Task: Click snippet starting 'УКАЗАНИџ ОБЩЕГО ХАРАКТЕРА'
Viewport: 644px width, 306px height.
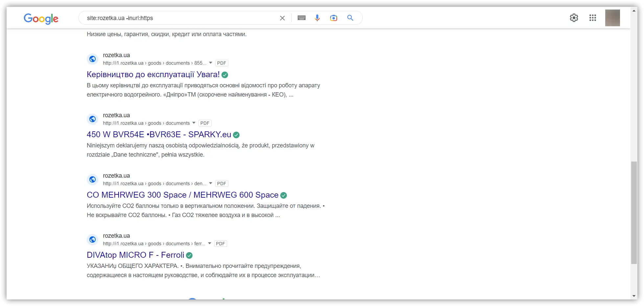Action: pyautogui.click(x=203, y=271)
